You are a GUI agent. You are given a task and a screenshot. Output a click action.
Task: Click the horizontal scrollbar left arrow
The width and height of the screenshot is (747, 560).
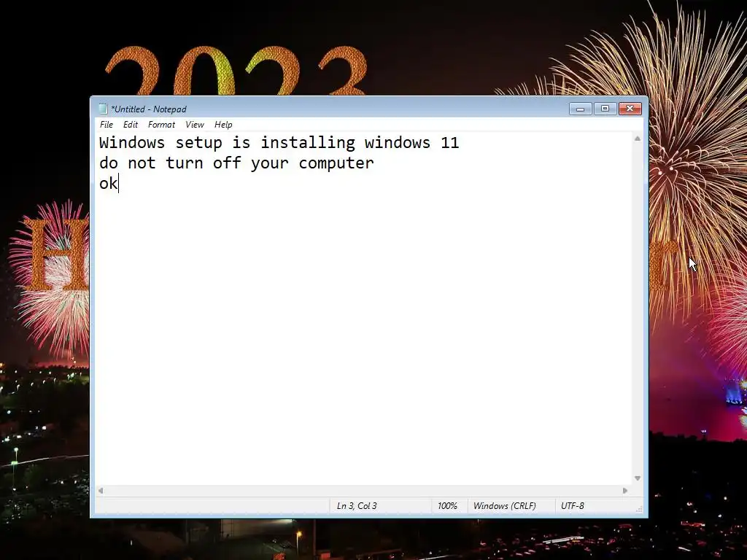(101, 491)
